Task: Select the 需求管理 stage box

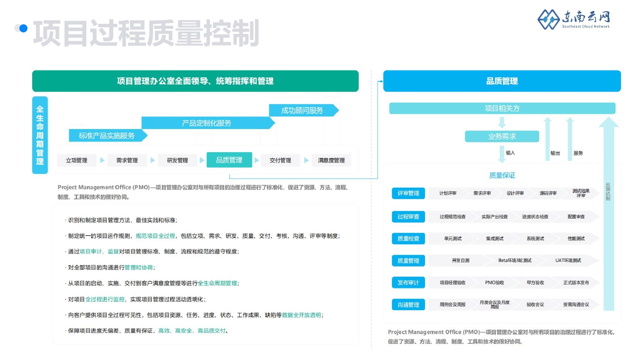Action: 127,160
